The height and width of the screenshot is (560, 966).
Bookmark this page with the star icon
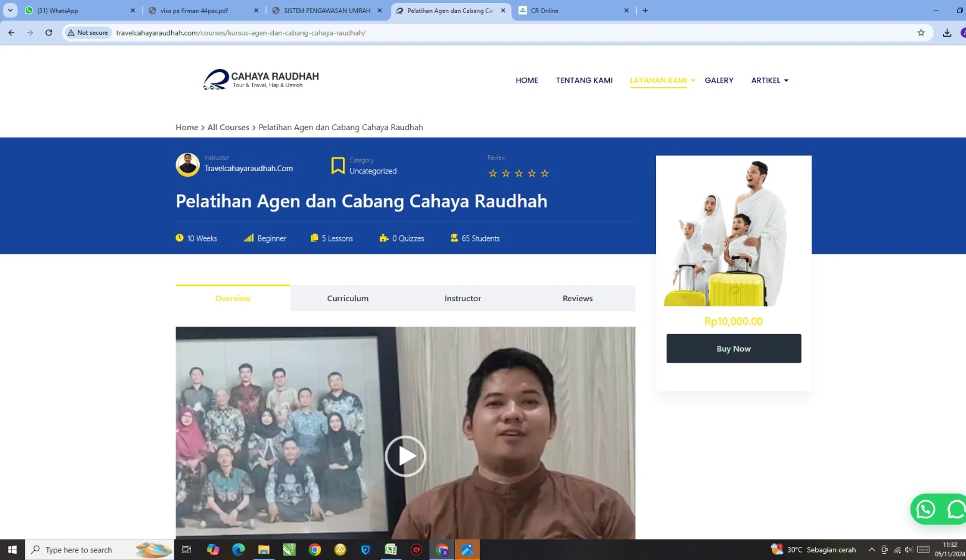[921, 33]
